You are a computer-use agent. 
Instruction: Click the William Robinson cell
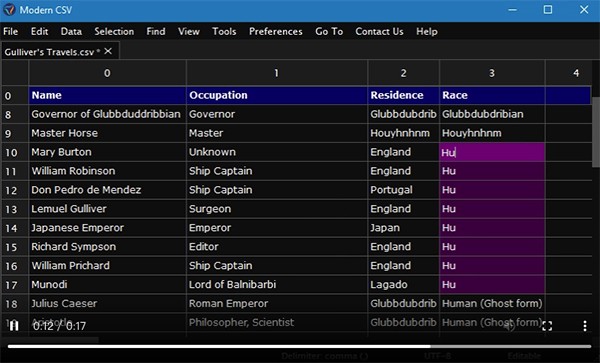(107, 171)
